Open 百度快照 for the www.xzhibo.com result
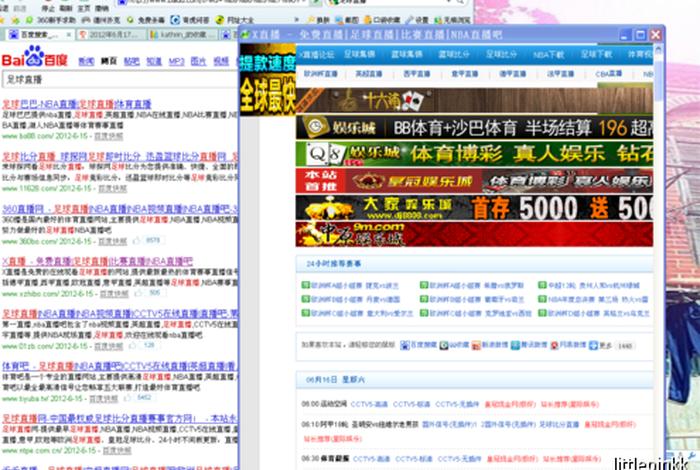 (x=114, y=294)
